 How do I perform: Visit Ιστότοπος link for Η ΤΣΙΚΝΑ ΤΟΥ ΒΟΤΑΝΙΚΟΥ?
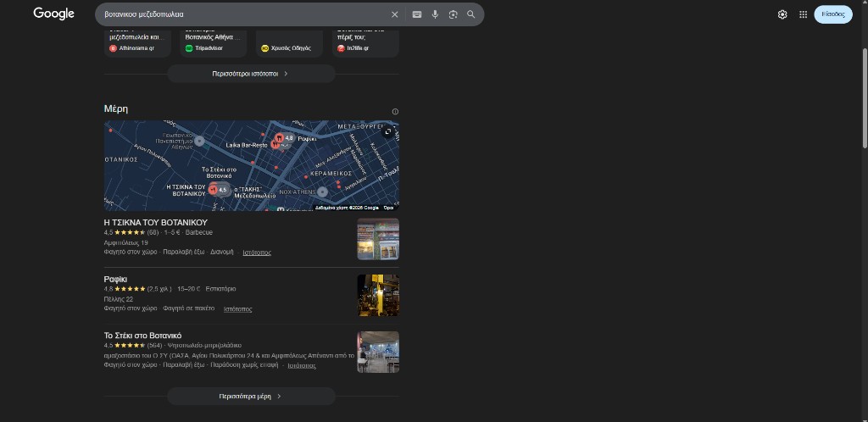(257, 253)
